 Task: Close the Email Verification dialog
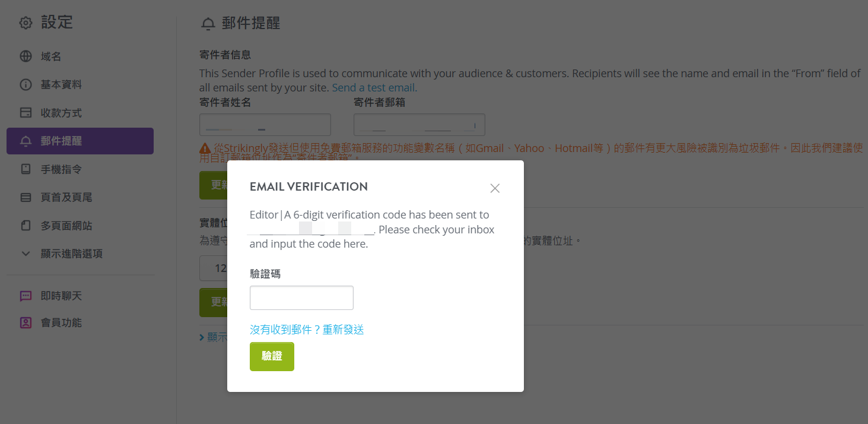[495, 188]
